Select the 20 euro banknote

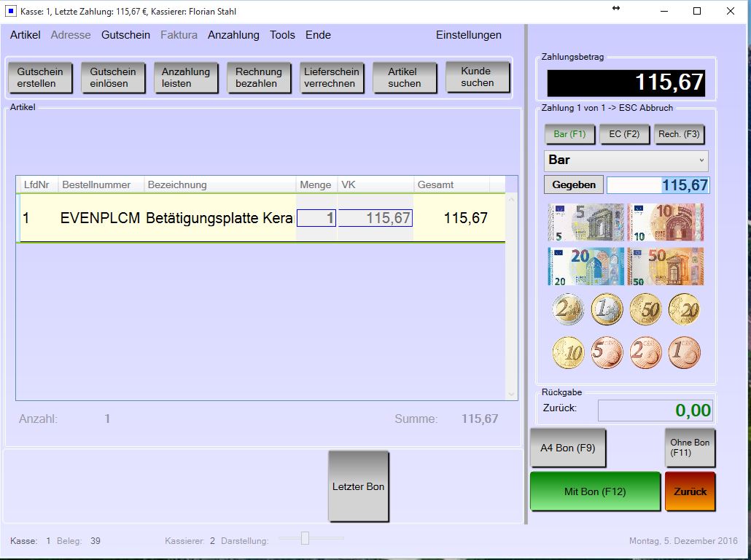pos(586,266)
